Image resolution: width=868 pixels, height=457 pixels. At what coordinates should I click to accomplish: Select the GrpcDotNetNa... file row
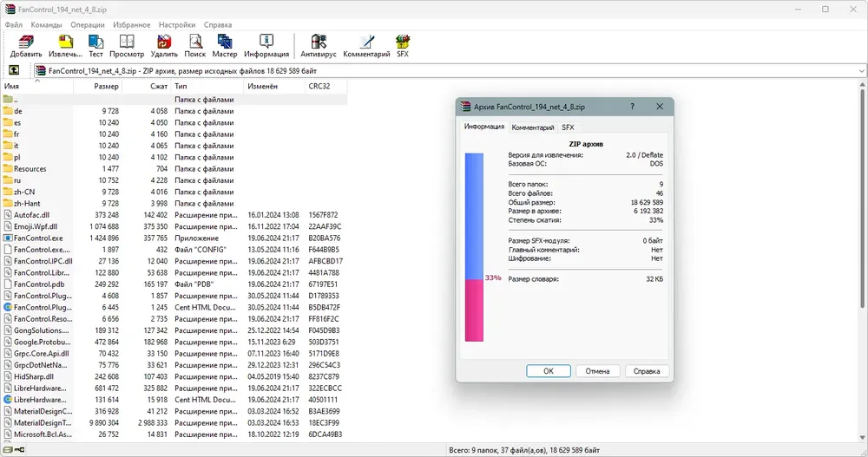click(175, 365)
